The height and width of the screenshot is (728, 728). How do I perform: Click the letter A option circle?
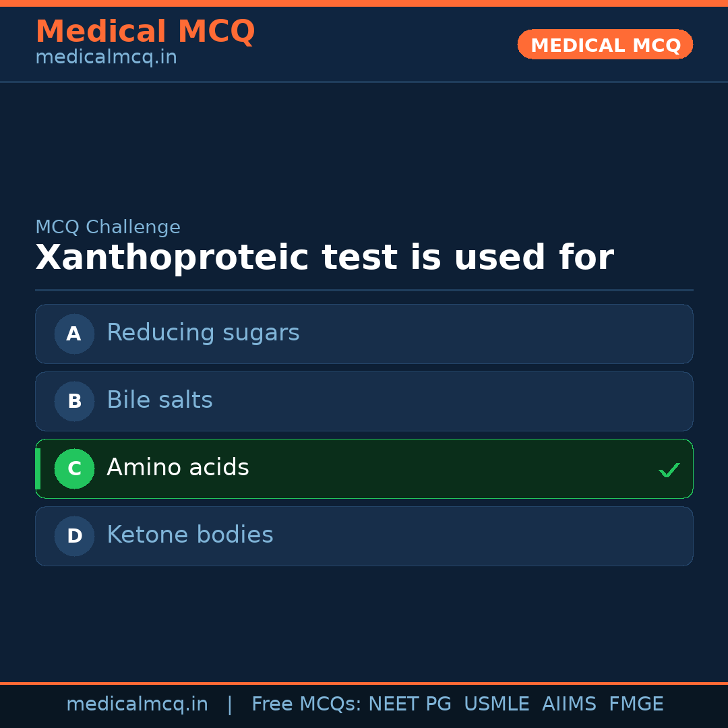point(74,334)
